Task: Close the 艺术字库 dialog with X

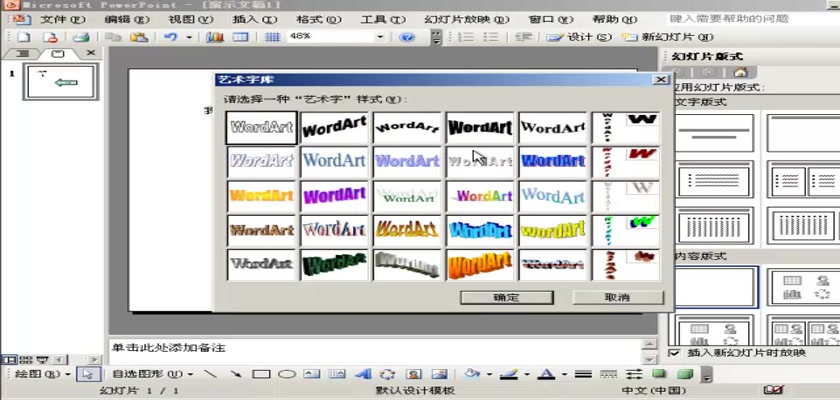Action: [x=662, y=80]
